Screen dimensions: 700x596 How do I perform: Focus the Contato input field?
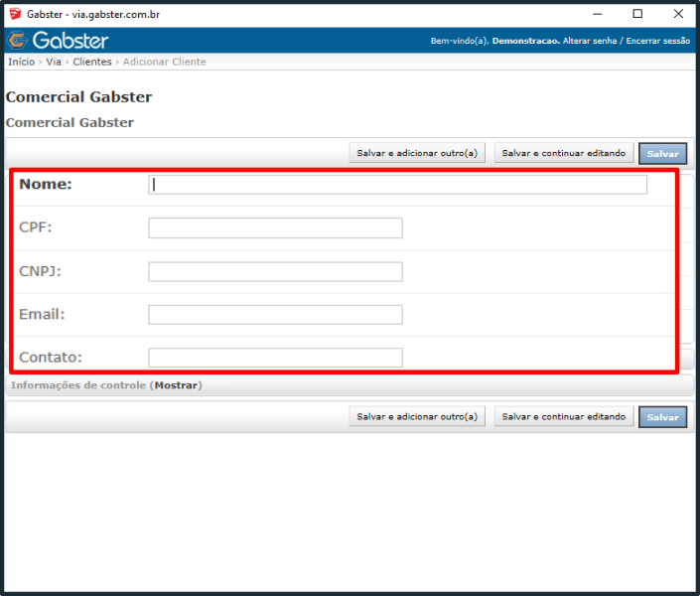point(275,358)
